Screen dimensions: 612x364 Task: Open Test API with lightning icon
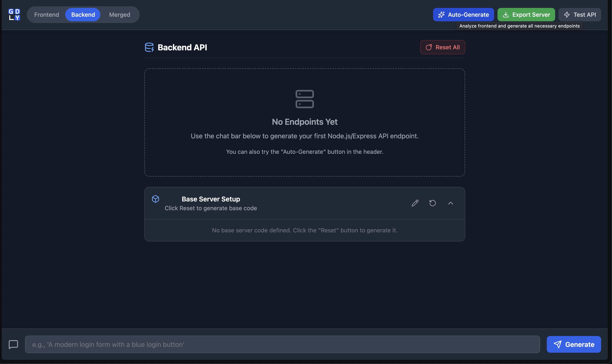(x=579, y=15)
